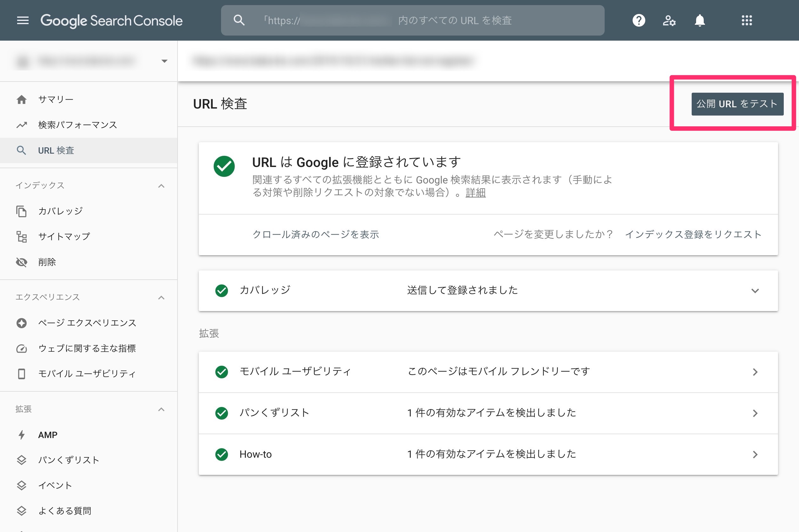
Task: Click the crossed-eye 削除 icon
Action: coord(21,262)
